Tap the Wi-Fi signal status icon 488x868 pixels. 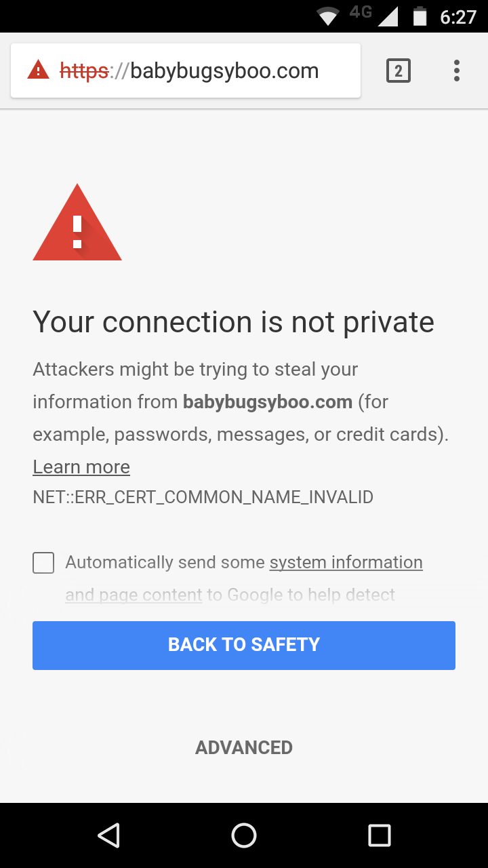click(x=328, y=16)
